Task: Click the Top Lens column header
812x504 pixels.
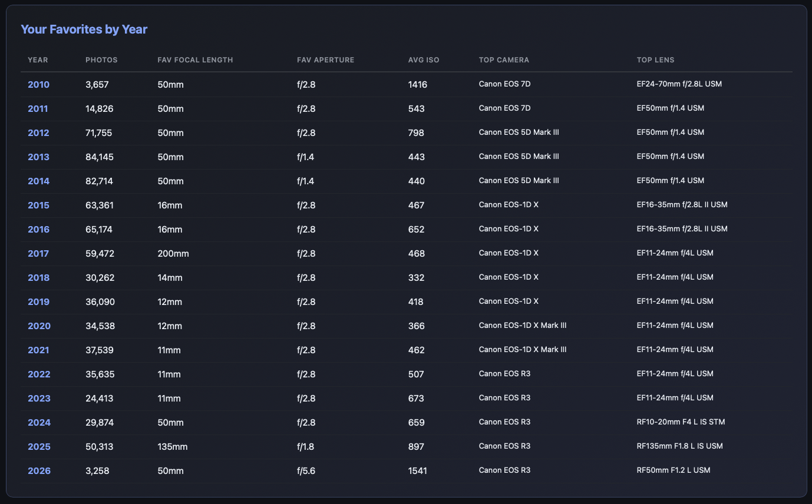Action: click(655, 60)
